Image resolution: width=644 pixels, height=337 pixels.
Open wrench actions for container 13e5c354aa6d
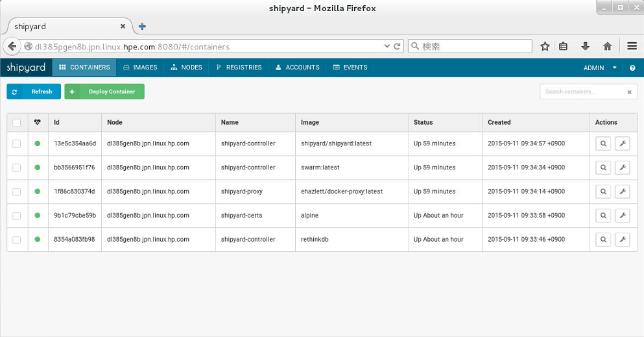(622, 144)
